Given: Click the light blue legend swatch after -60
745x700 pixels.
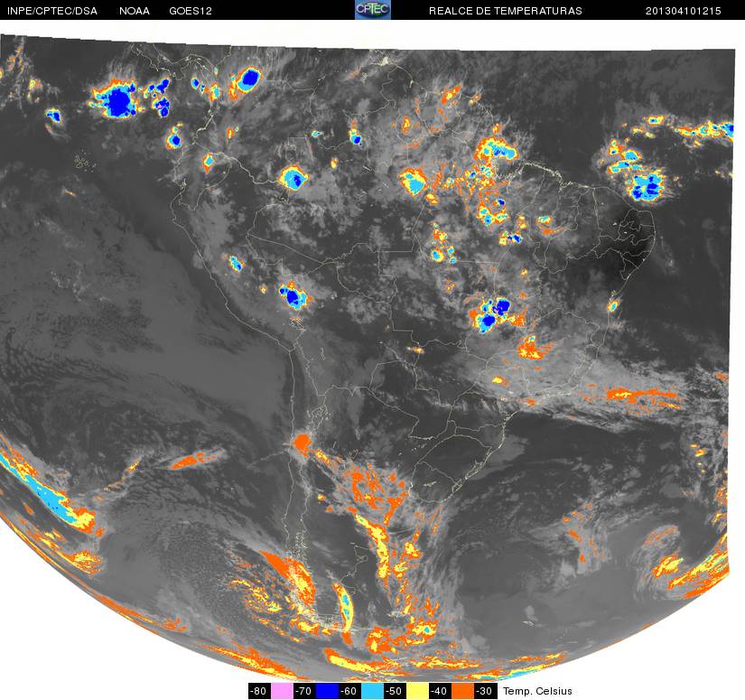Looking at the screenshot, I should pyautogui.click(x=372, y=691).
